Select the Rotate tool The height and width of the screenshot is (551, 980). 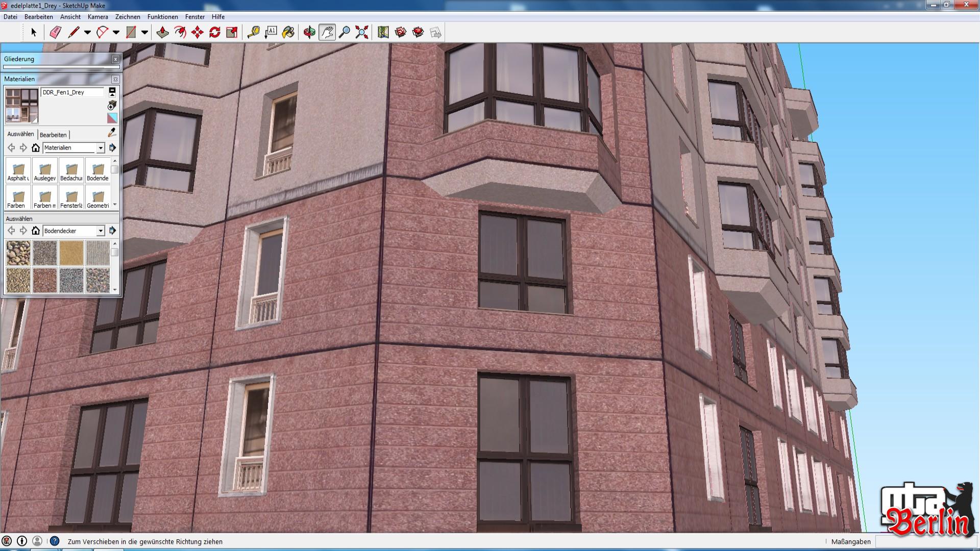pyautogui.click(x=215, y=33)
